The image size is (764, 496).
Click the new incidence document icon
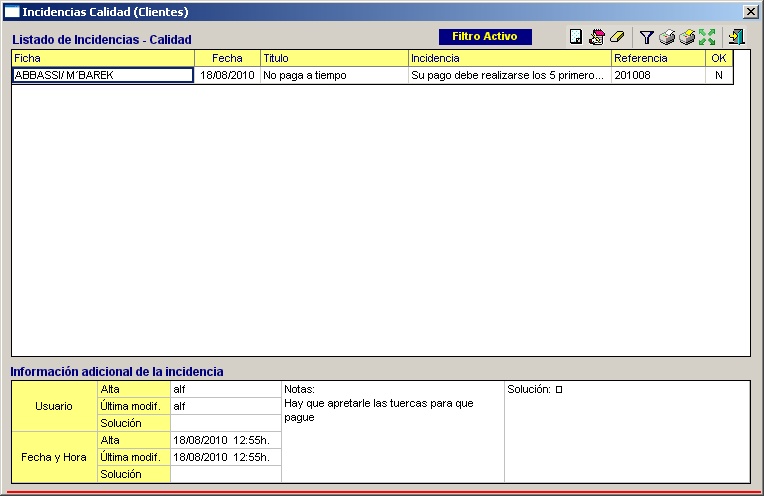pyautogui.click(x=576, y=37)
